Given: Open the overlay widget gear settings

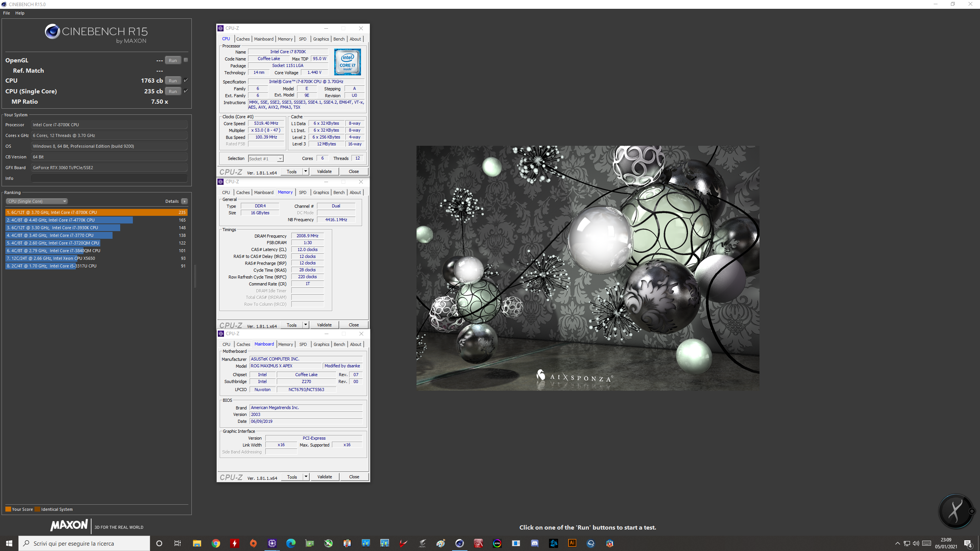Looking at the screenshot, I should click(972, 511).
